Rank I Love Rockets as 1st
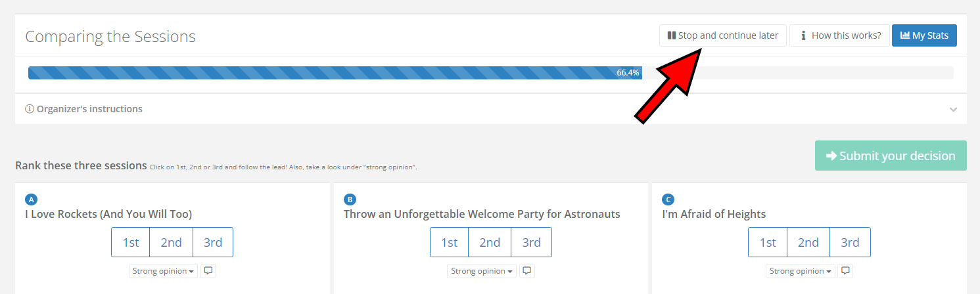980x294 pixels. [x=131, y=242]
